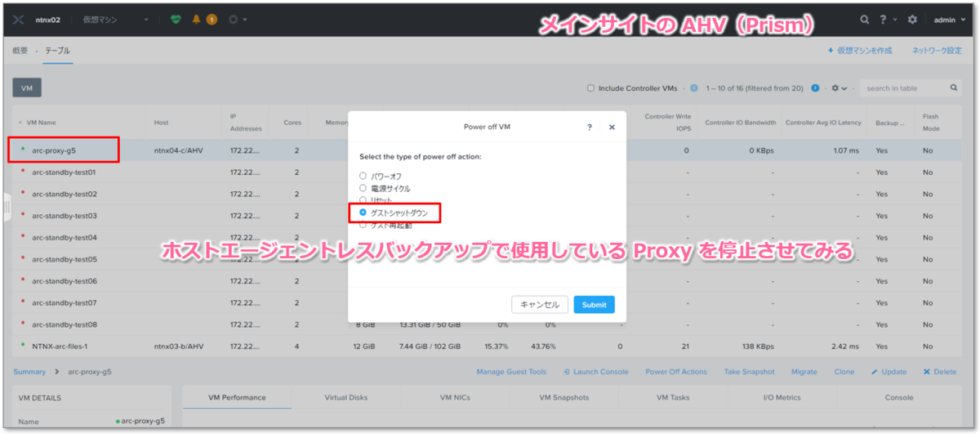Click Submit in Power off dialog
Viewport: 980px width, 434px height.
(x=594, y=305)
